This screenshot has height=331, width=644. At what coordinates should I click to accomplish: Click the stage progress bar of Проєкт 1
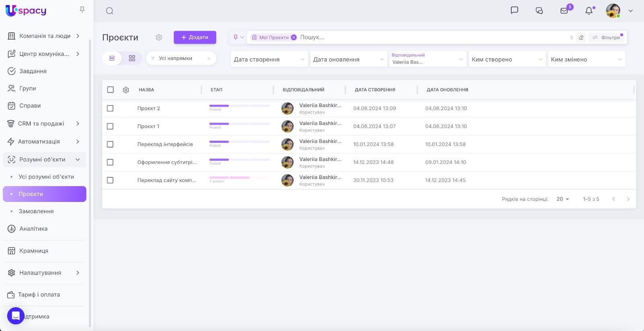coord(239,124)
